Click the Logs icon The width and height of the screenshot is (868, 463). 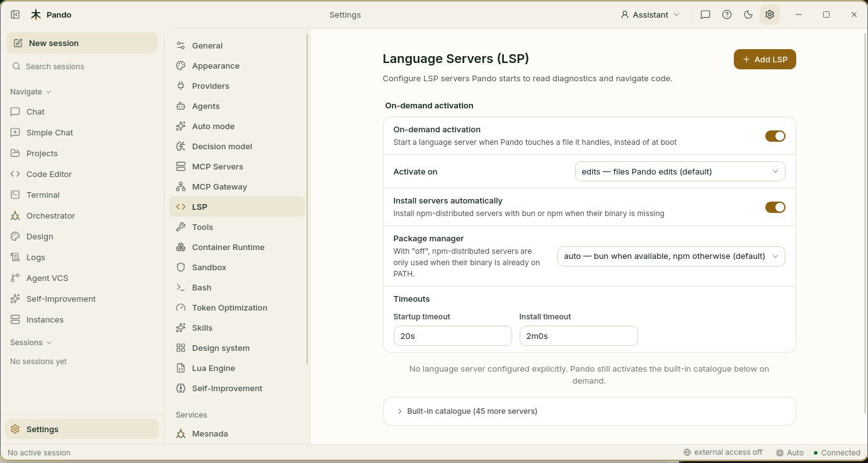(15, 257)
